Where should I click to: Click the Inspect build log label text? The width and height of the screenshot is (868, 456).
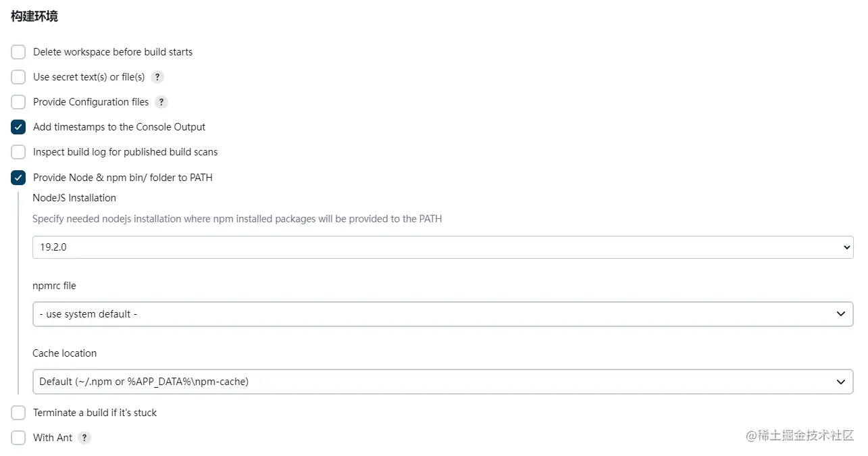(x=125, y=152)
